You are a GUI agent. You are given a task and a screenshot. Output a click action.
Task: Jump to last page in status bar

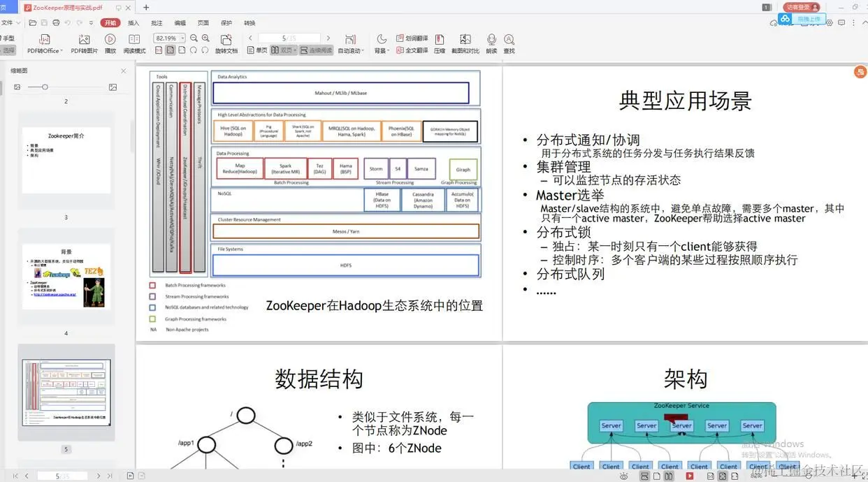coord(110,476)
